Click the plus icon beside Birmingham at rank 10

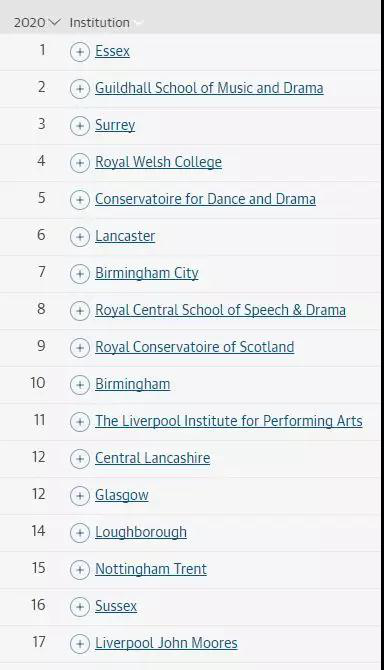80,385
